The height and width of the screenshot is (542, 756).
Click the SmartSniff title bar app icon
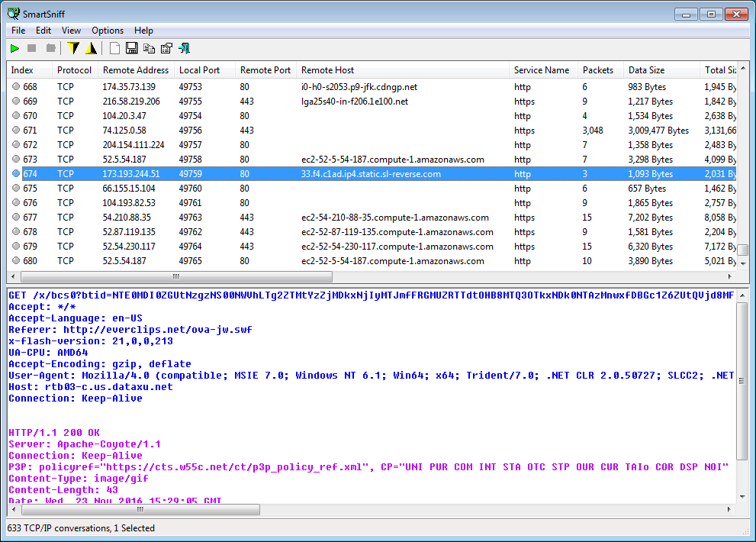click(14, 14)
